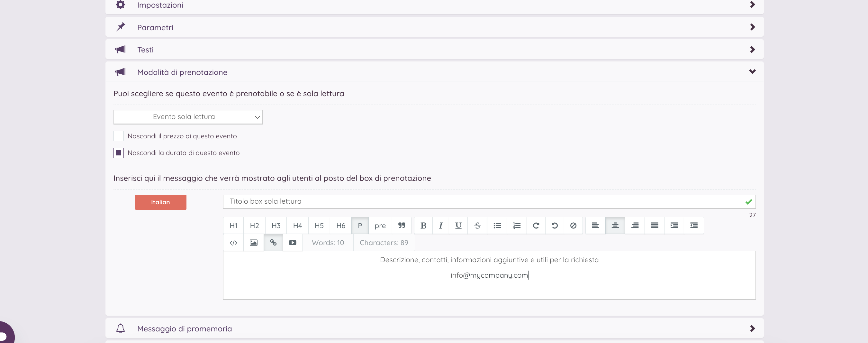868x343 pixels.
Task: Click the redo arrow icon
Action: pos(536,225)
